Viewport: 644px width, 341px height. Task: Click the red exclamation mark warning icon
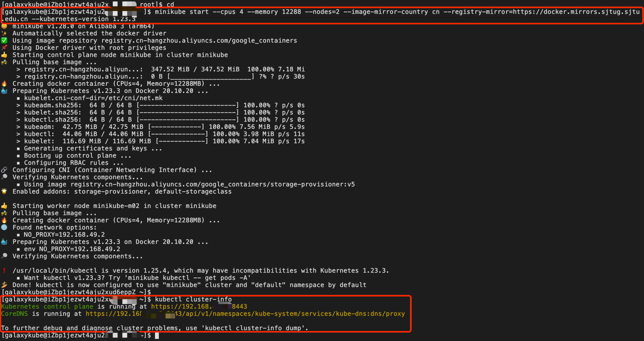coord(4,270)
